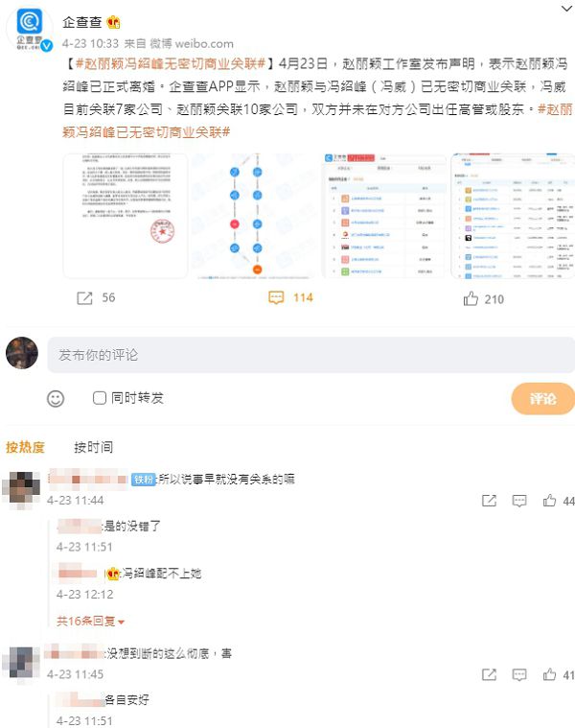This screenshot has width=575, height=728.
Task: Click the repost icon showing 56
Action: click(x=84, y=298)
